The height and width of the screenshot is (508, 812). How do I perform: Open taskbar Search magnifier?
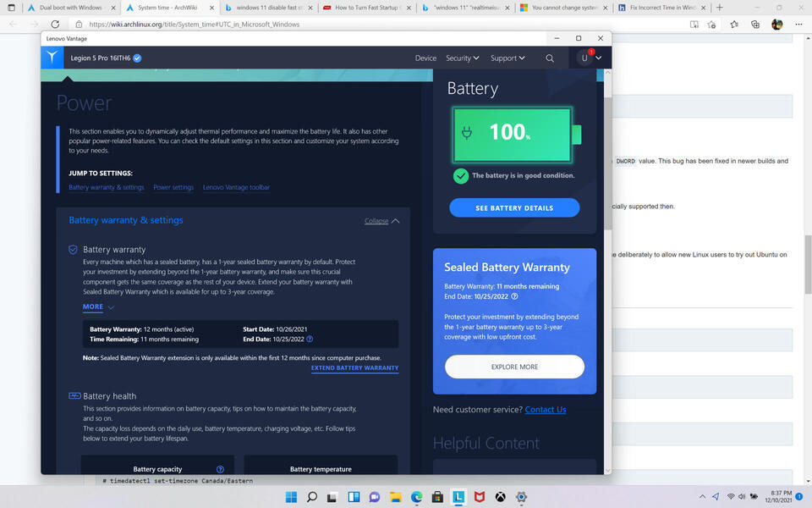(x=312, y=497)
